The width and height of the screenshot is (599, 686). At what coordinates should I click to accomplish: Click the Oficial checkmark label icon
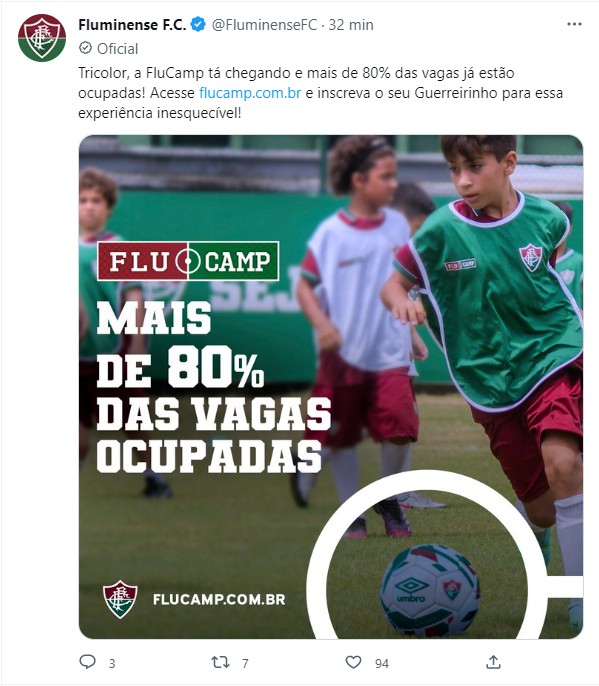click(x=85, y=48)
